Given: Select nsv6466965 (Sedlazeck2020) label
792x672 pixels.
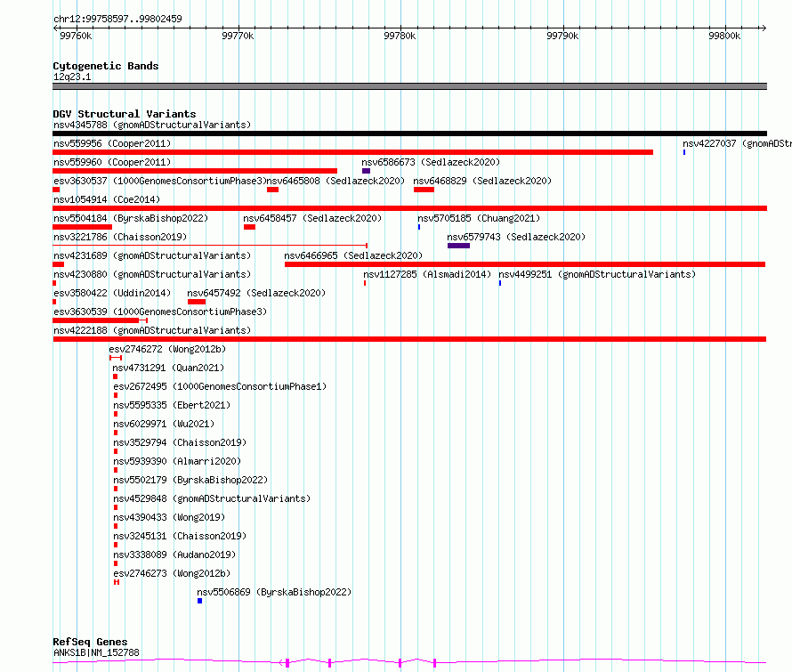Looking at the screenshot, I should pos(353,255).
